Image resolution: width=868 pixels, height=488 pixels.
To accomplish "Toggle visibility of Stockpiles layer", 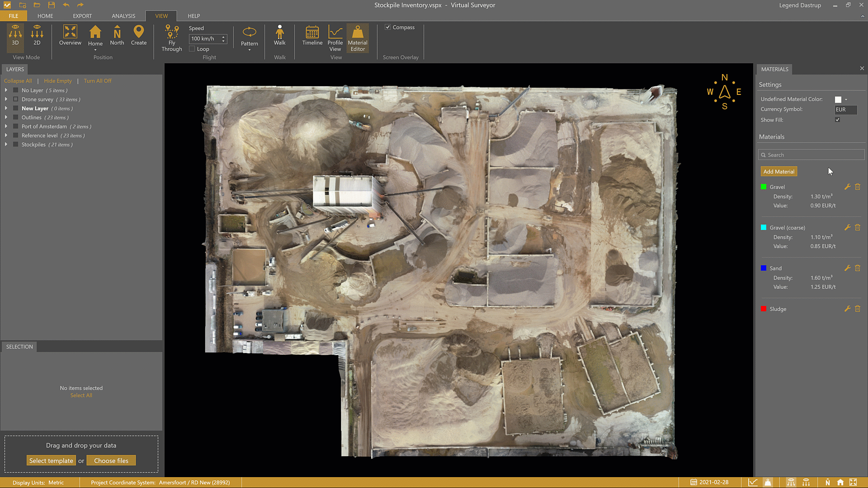I will click(x=15, y=145).
